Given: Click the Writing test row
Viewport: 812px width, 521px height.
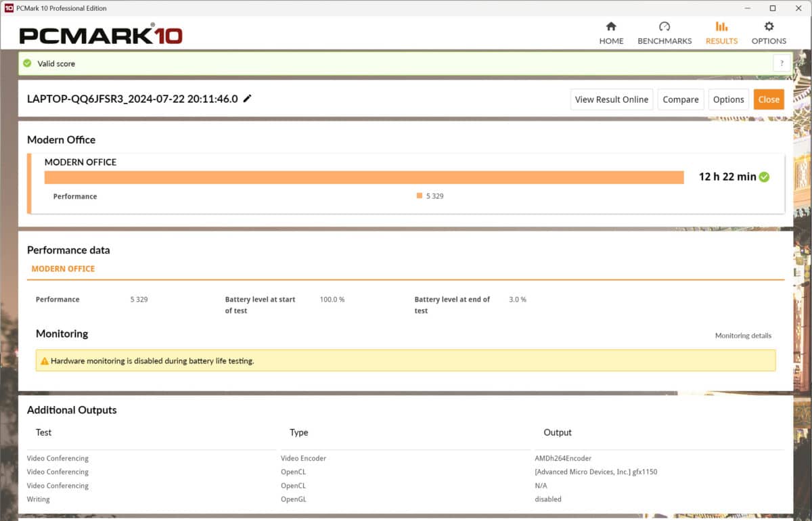Looking at the screenshot, I should pyautogui.click(x=406, y=499).
